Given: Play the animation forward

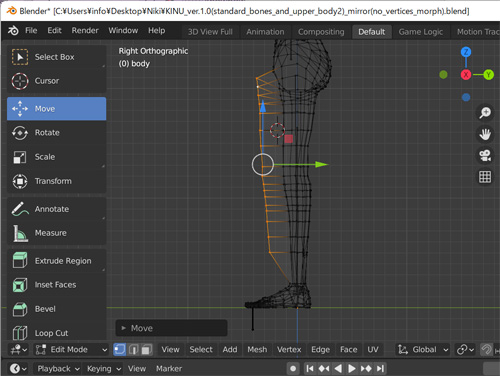Looking at the screenshot, I should coord(352,369).
